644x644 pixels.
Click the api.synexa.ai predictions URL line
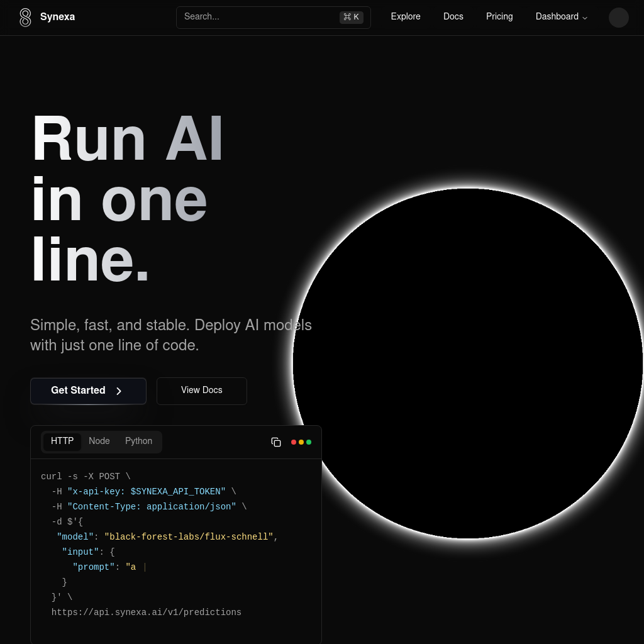[147, 613]
